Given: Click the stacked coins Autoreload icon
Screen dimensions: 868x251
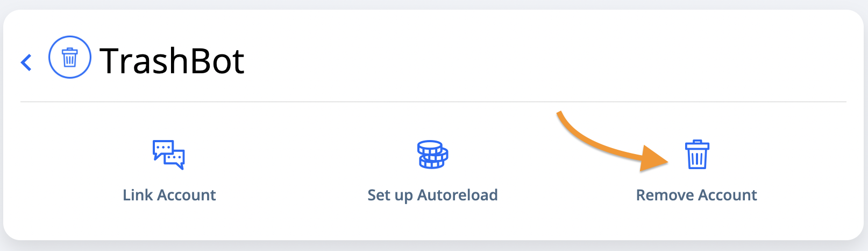Looking at the screenshot, I should (x=433, y=155).
